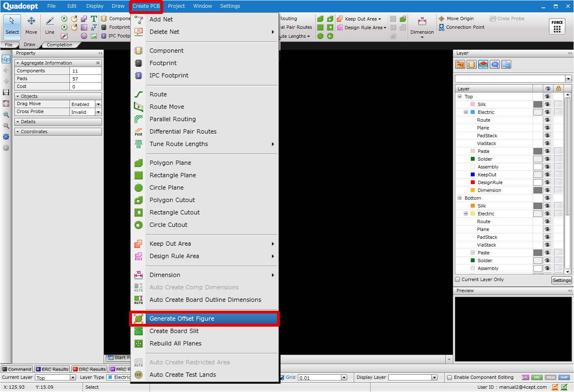This screenshot has width=574, height=392.
Task: Click the lock column header icon
Action: [x=558, y=88]
